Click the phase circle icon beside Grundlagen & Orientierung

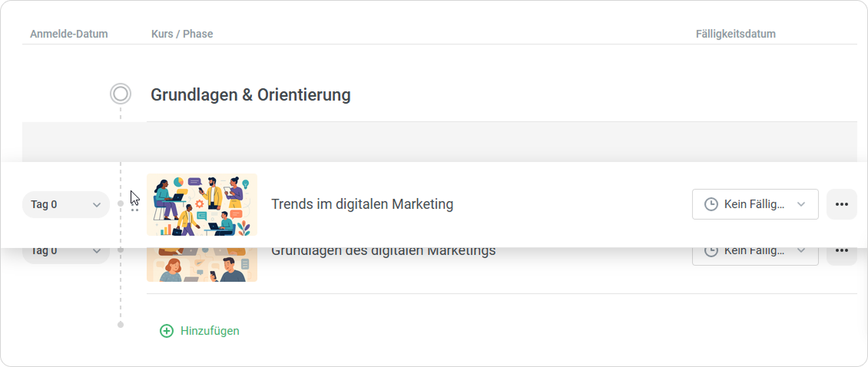tap(120, 94)
